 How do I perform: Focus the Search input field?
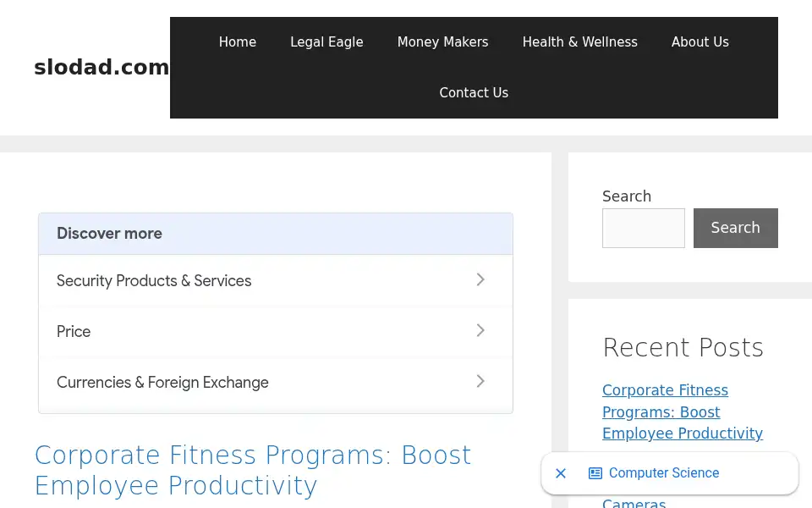[643, 228]
